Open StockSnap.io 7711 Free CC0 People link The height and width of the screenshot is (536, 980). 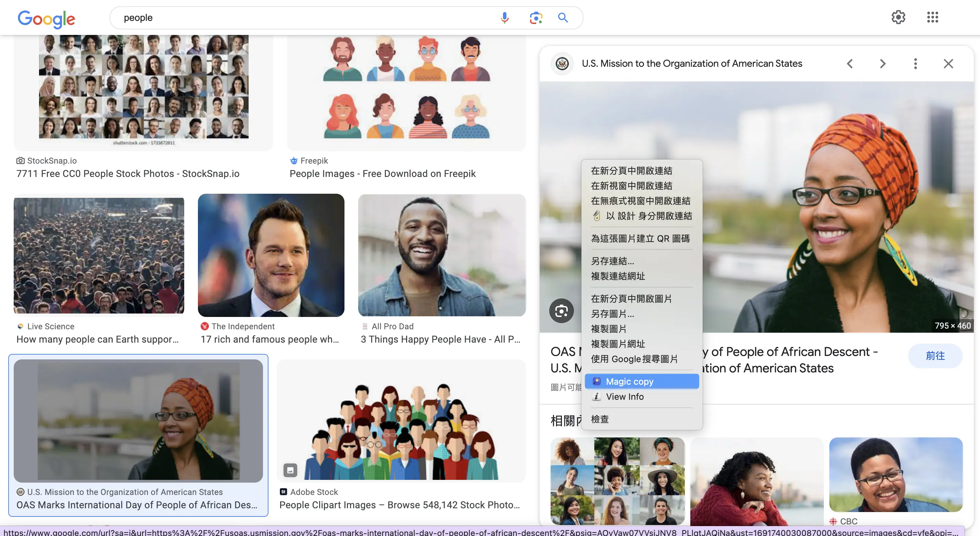point(128,174)
